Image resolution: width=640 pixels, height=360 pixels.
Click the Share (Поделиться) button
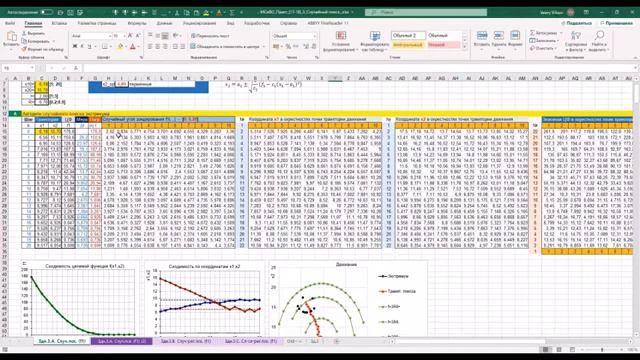pyautogui.click(x=576, y=23)
